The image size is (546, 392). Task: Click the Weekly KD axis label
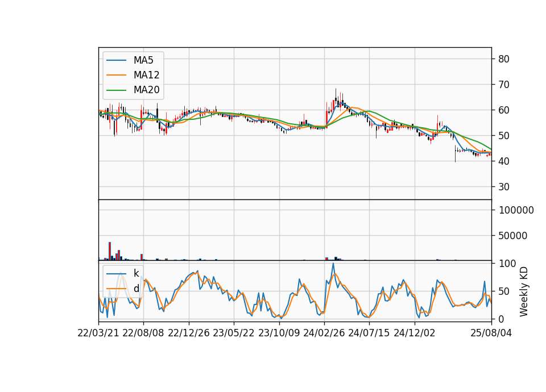[x=524, y=291]
